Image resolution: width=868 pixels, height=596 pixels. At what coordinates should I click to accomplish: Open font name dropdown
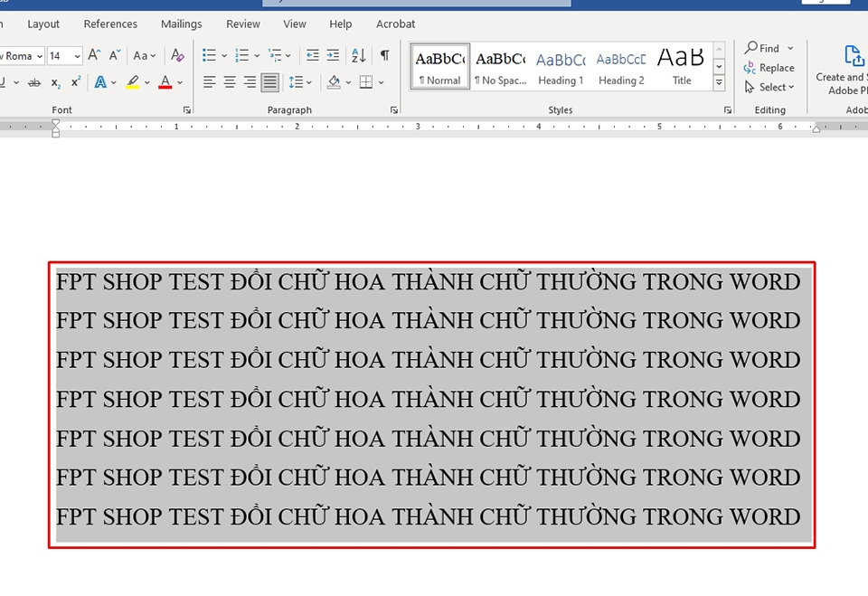click(x=40, y=56)
